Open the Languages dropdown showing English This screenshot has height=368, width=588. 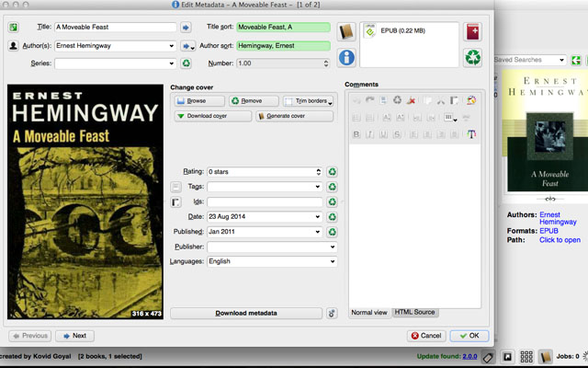point(333,261)
